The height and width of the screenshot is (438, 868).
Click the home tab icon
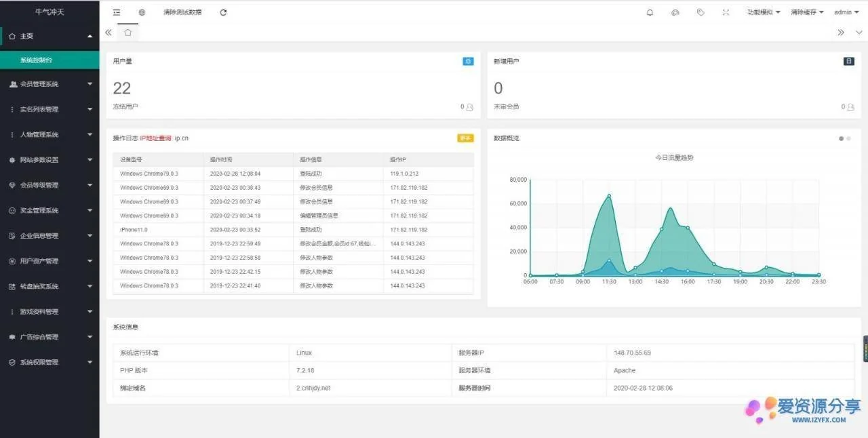(127, 33)
